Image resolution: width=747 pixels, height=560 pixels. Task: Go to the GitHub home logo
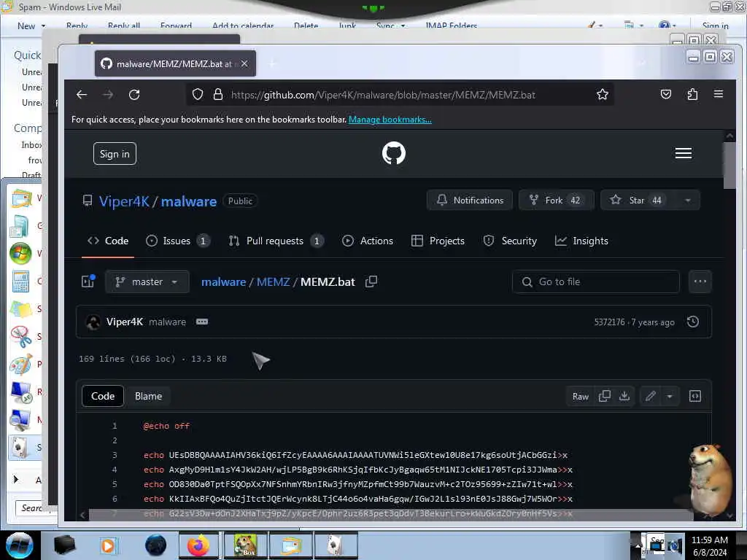point(393,153)
